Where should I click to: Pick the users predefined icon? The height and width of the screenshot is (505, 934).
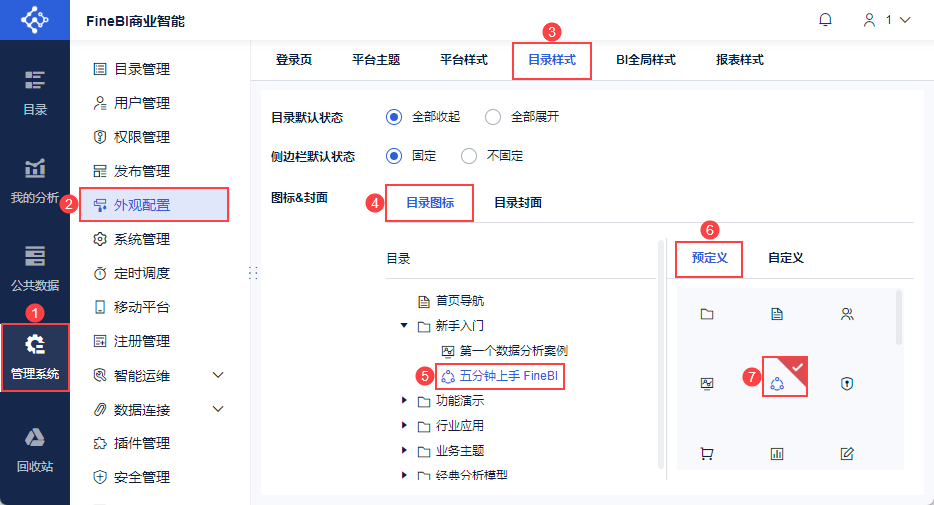pyautogui.click(x=847, y=314)
